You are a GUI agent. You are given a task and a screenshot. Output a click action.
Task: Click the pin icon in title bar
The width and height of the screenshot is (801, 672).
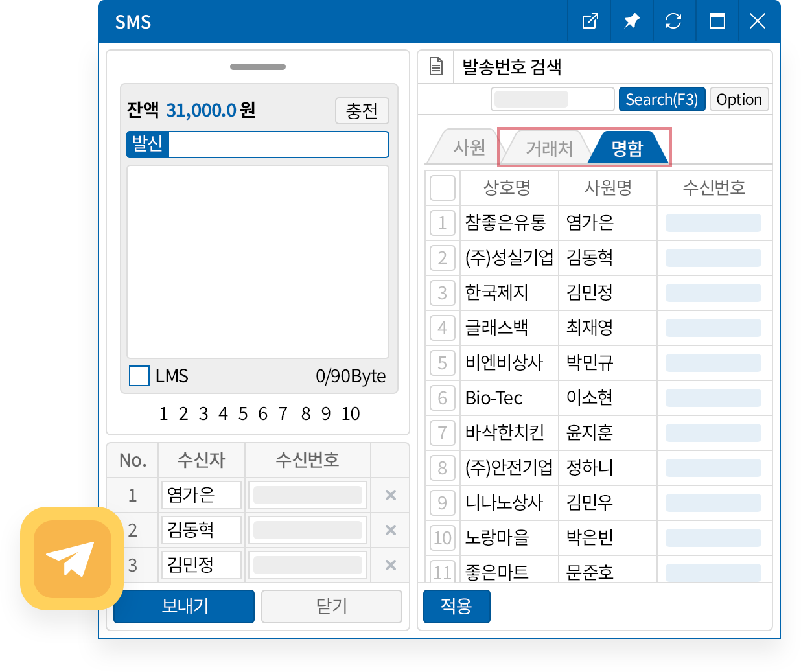631,21
